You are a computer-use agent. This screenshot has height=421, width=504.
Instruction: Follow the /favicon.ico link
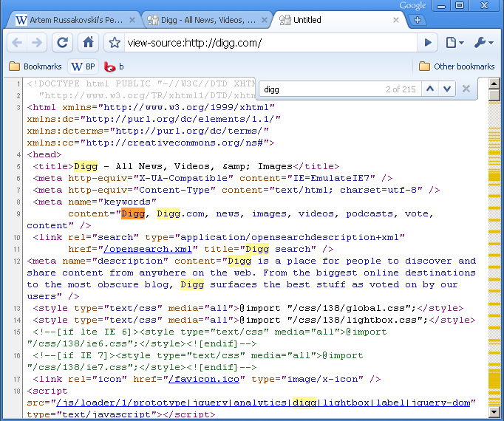pos(204,379)
